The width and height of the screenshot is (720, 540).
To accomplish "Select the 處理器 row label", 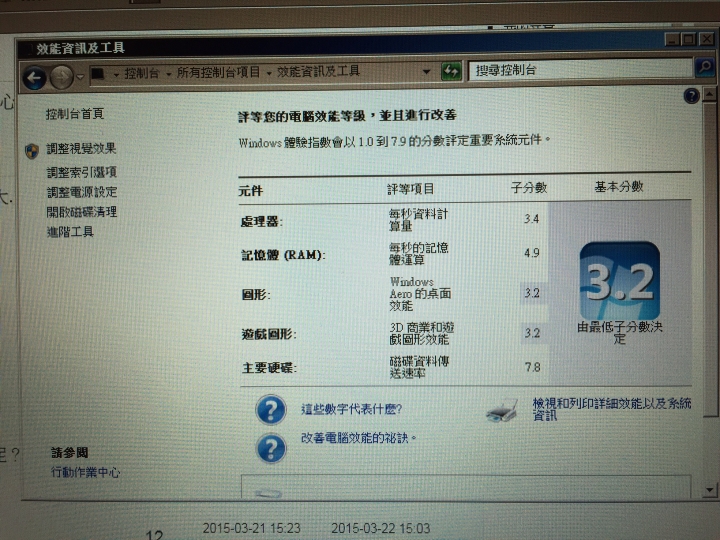I will coord(262,222).
